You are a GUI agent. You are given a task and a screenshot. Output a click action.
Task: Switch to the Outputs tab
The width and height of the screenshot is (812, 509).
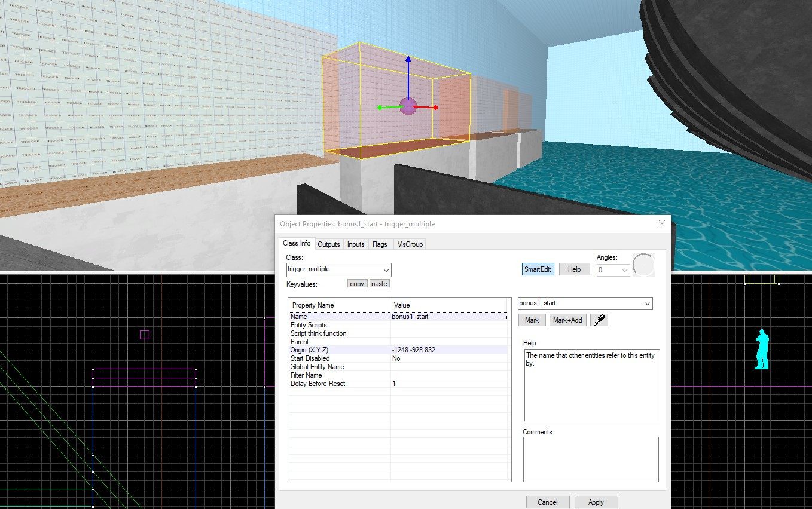tap(328, 244)
